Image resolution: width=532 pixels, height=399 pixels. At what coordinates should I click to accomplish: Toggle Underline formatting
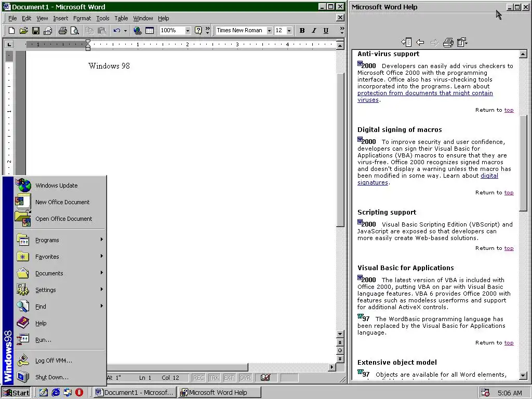tap(326, 31)
